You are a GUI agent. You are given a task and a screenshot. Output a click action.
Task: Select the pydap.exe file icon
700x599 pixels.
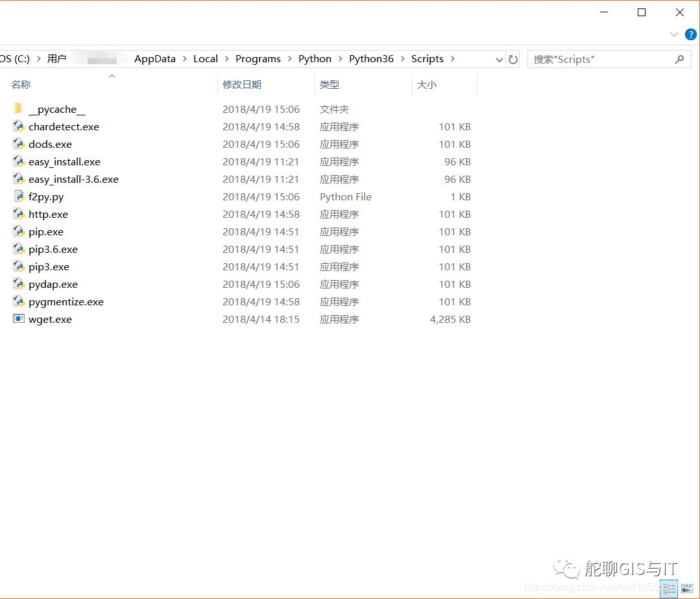(x=18, y=284)
